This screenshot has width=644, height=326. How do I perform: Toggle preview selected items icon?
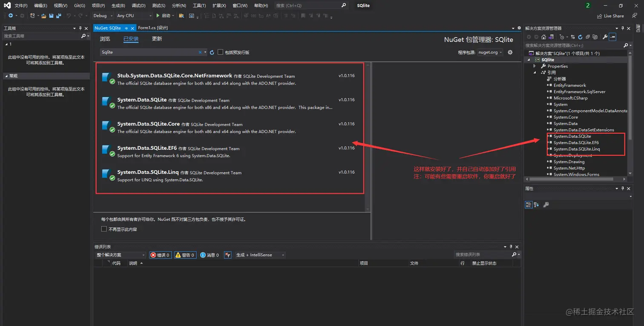612,37
